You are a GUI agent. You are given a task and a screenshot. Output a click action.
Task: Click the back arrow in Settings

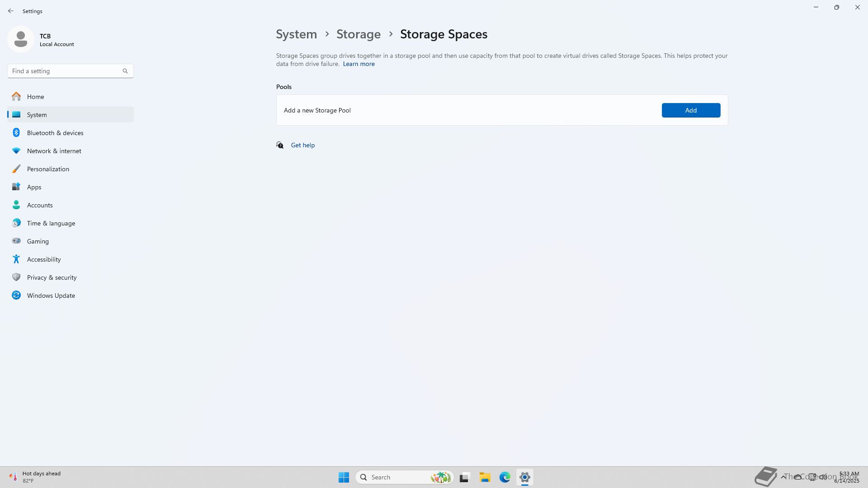click(x=11, y=11)
